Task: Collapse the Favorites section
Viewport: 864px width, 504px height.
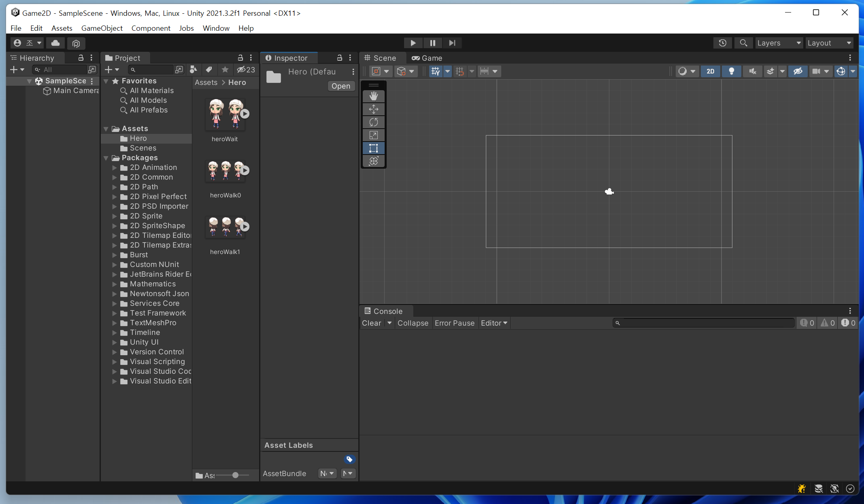Action: click(106, 81)
